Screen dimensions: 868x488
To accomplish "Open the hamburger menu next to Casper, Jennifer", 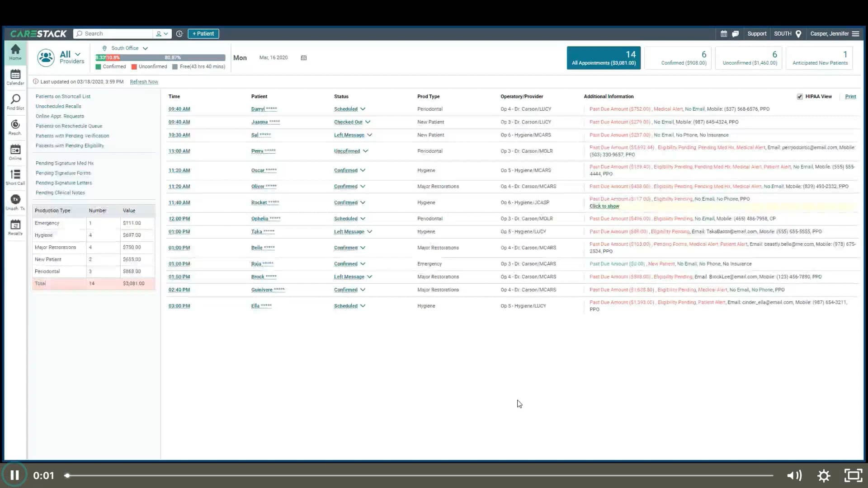I will [x=856, y=33].
